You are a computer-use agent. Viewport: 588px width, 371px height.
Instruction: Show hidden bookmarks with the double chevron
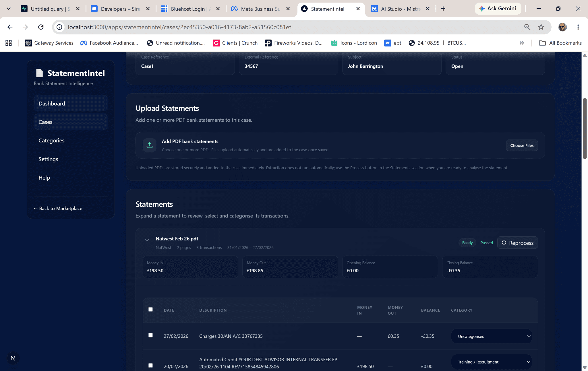coord(522,43)
